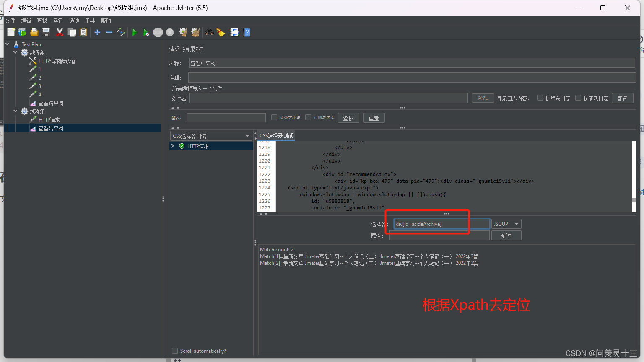This screenshot has height=362, width=644.
Task: Open the 查找 menu in menu bar
Action: coord(42,21)
